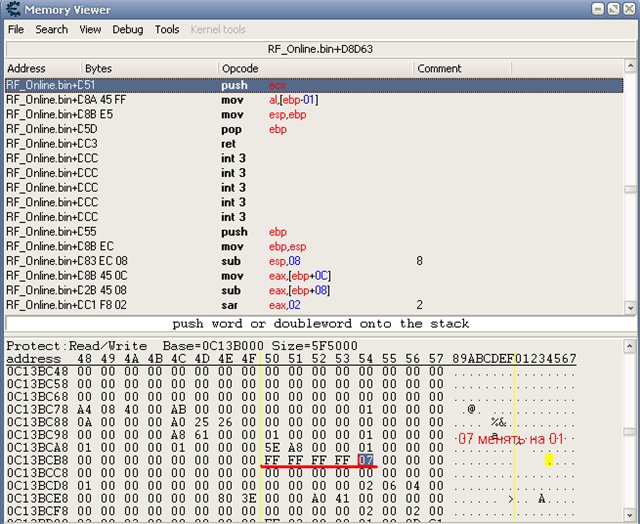Select the sub eax,[ebp+08] instruction
Image resolution: width=640 pixels, height=524 pixels.
click(314, 291)
